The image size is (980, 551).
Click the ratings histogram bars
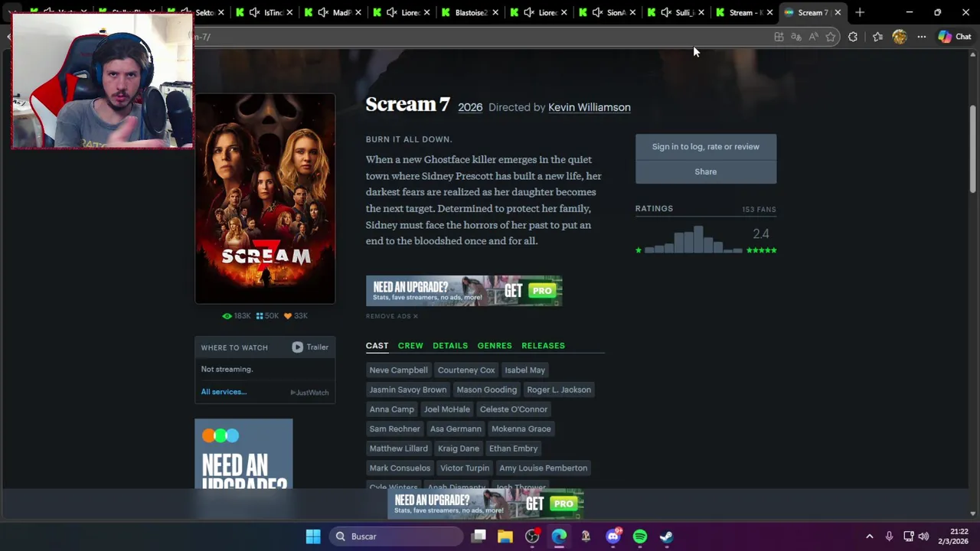pos(694,240)
